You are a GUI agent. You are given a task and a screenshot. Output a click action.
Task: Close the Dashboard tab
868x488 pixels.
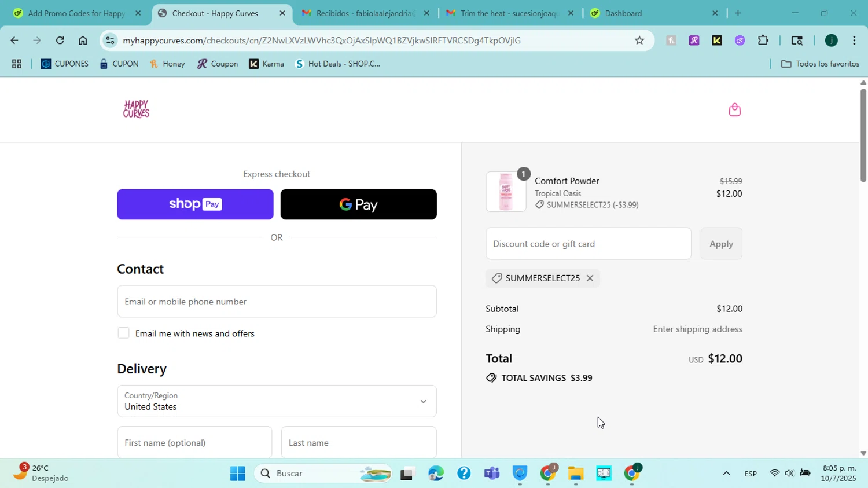[715, 13]
